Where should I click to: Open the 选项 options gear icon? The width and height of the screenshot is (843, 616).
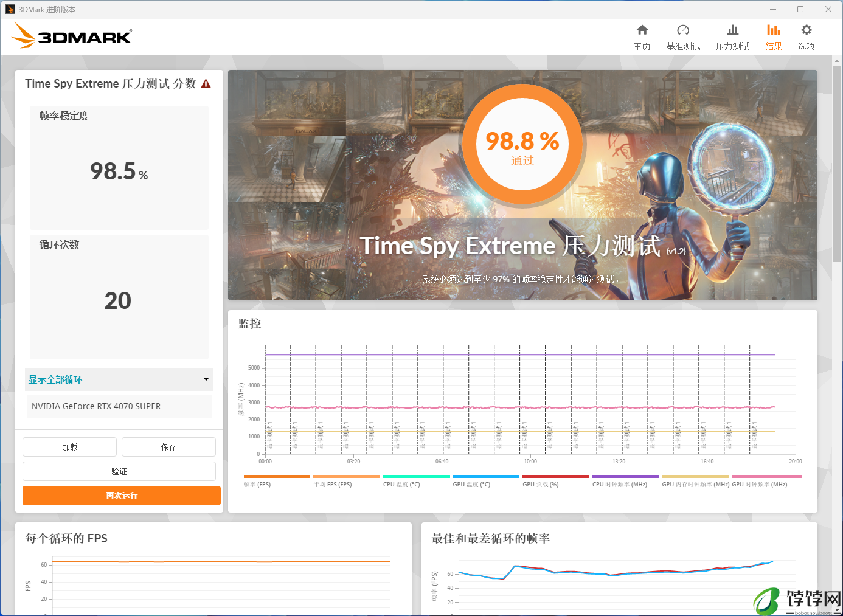pyautogui.click(x=807, y=30)
